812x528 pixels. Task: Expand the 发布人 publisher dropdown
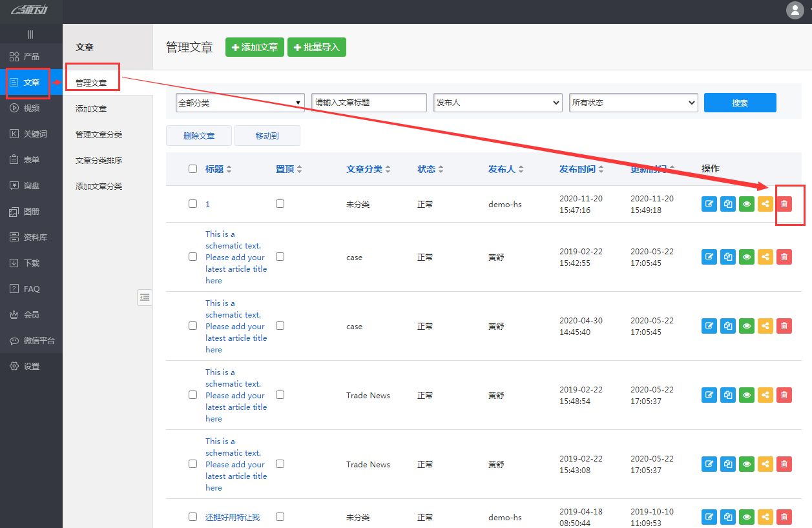tap(497, 102)
